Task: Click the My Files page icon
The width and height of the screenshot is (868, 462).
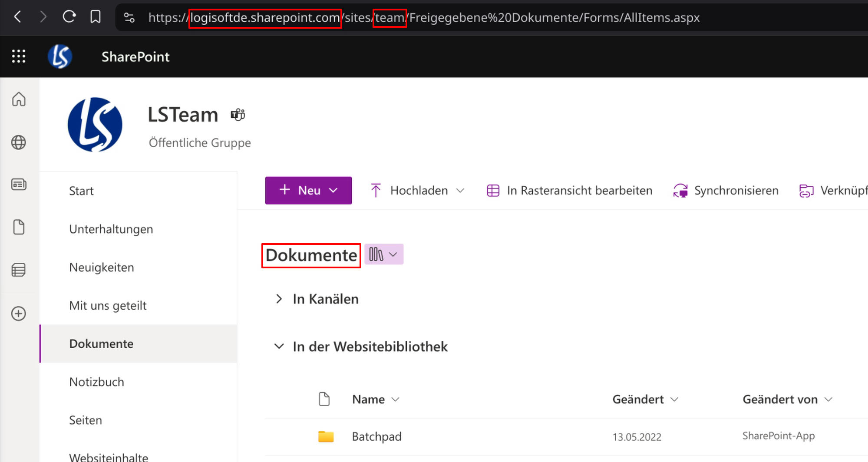Action: 19,227
